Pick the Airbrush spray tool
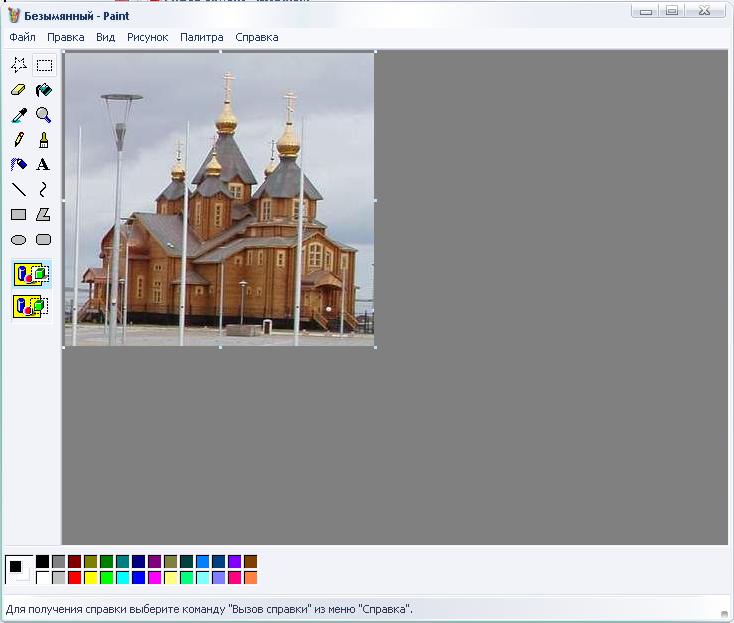 point(18,165)
